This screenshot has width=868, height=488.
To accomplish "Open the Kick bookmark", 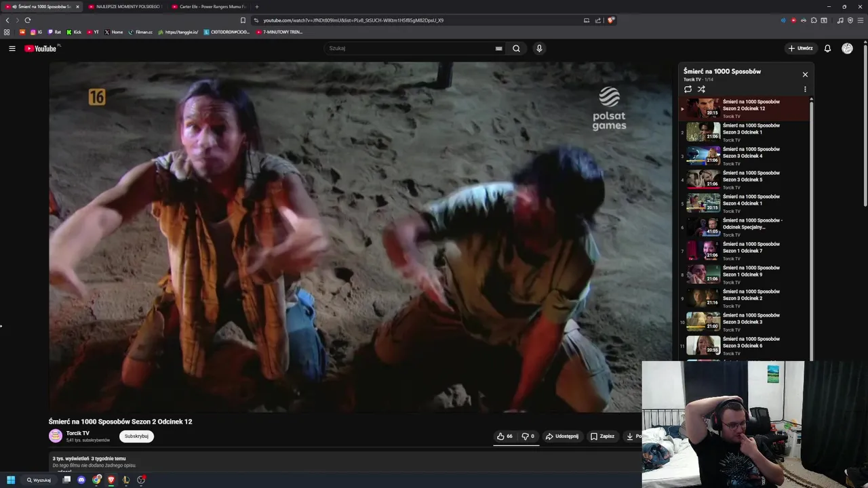I will tap(74, 32).
